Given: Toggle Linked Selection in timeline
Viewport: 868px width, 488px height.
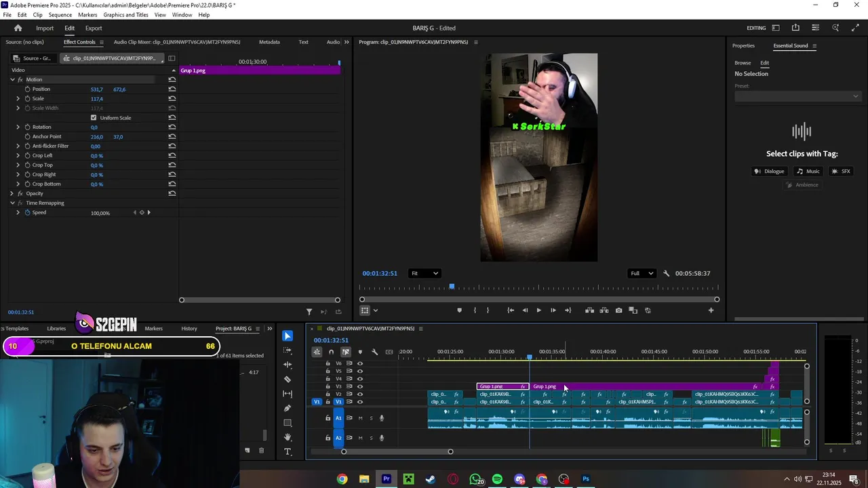Looking at the screenshot, I should 346,352.
